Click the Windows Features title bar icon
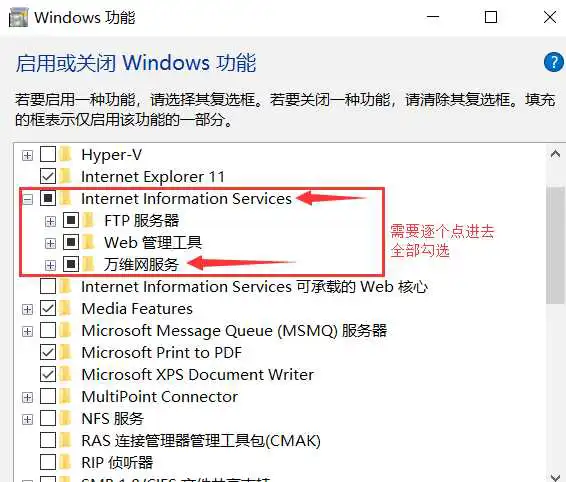The height and width of the screenshot is (482, 566). (x=18, y=18)
